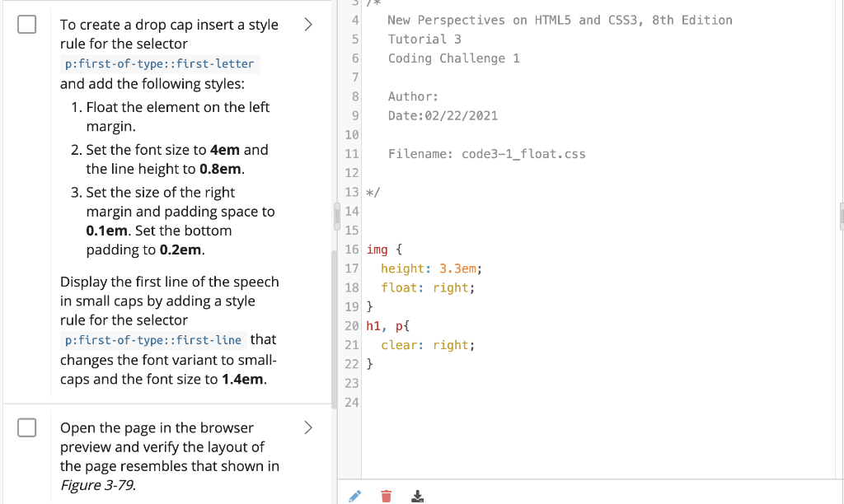This screenshot has width=844, height=504.
Task: Click the pencil edit icon below the editor
Action: (355, 496)
